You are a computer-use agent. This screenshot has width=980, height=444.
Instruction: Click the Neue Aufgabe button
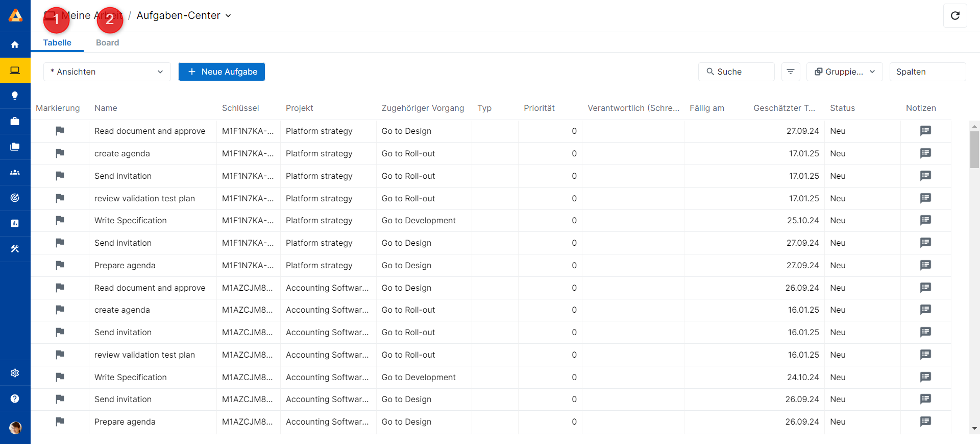click(222, 72)
